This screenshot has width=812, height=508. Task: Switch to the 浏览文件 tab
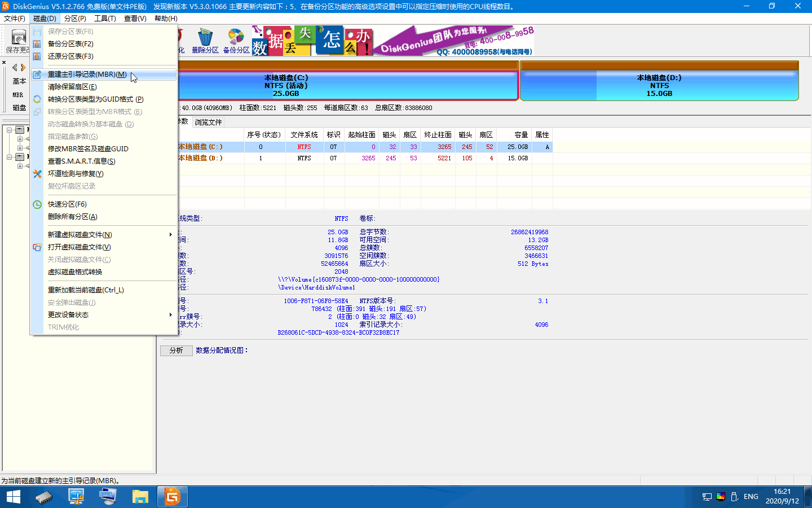click(x=208, y=122)
